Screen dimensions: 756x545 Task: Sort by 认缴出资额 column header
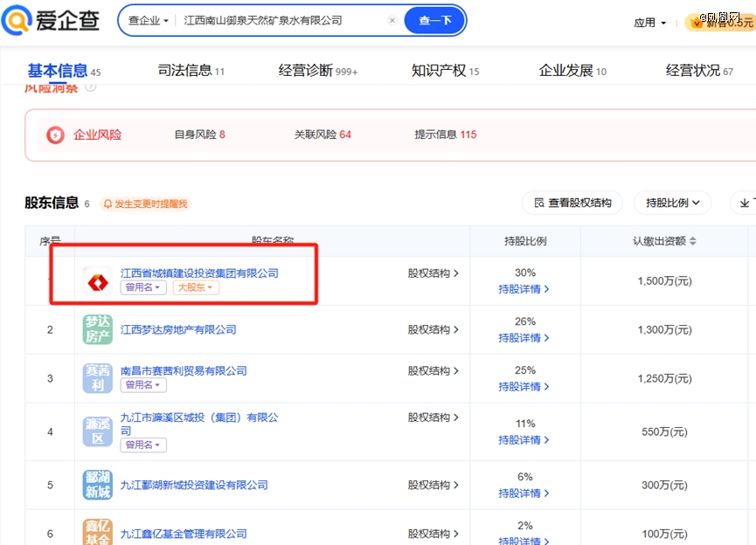[664, 241]
